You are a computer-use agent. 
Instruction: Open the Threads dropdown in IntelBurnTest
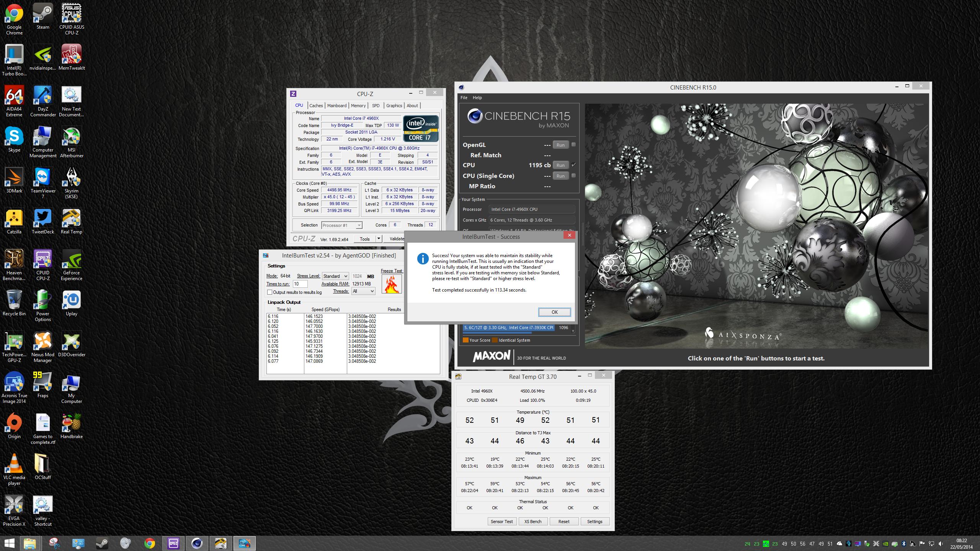pos(363,291)
